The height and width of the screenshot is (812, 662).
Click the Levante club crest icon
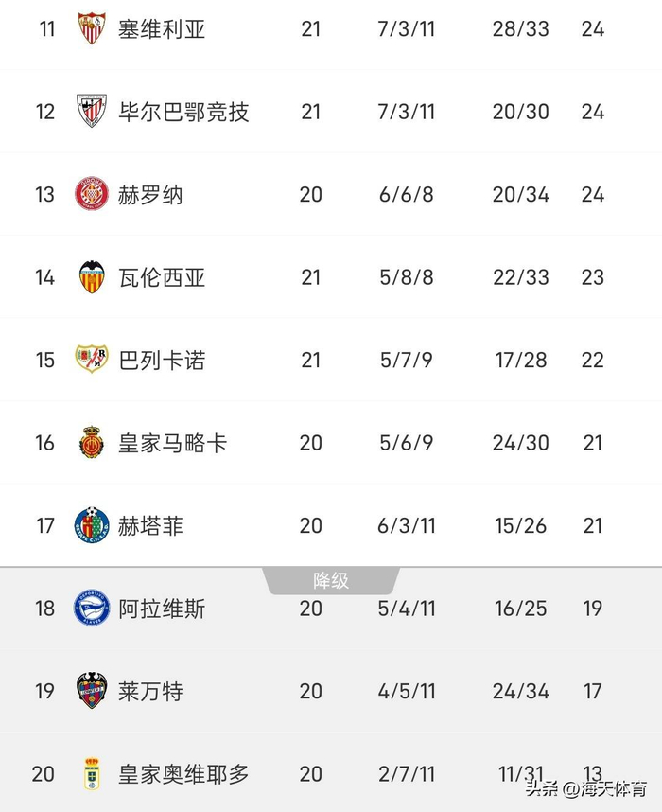tap(92, 691)
